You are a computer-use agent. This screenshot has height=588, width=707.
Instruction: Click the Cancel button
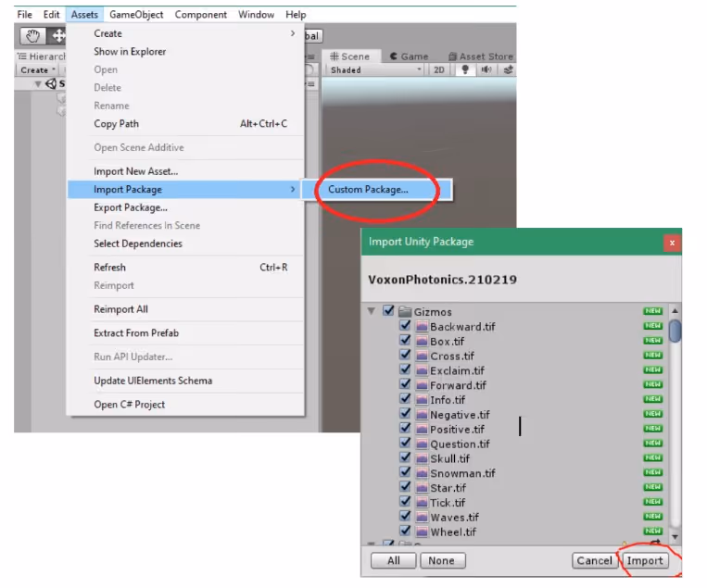(x=594, y=560)
